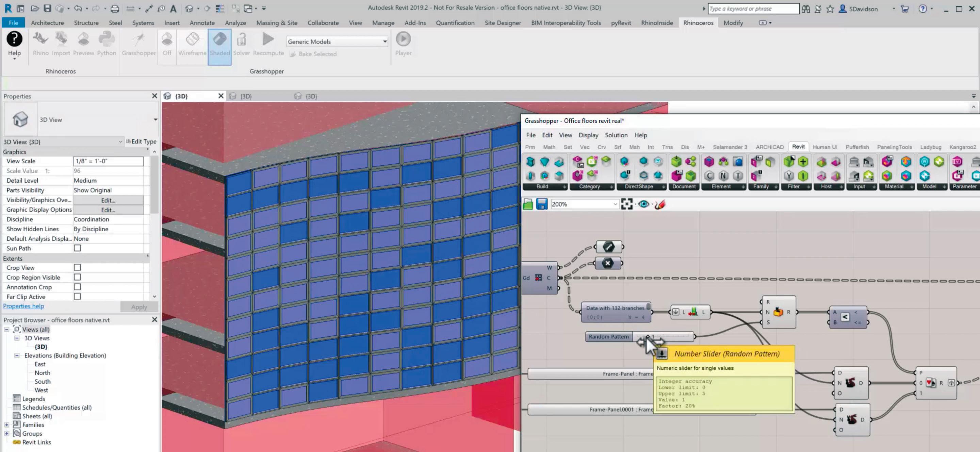980x452 pixels.
Task: Open the Properties help link
Action: 23,306
